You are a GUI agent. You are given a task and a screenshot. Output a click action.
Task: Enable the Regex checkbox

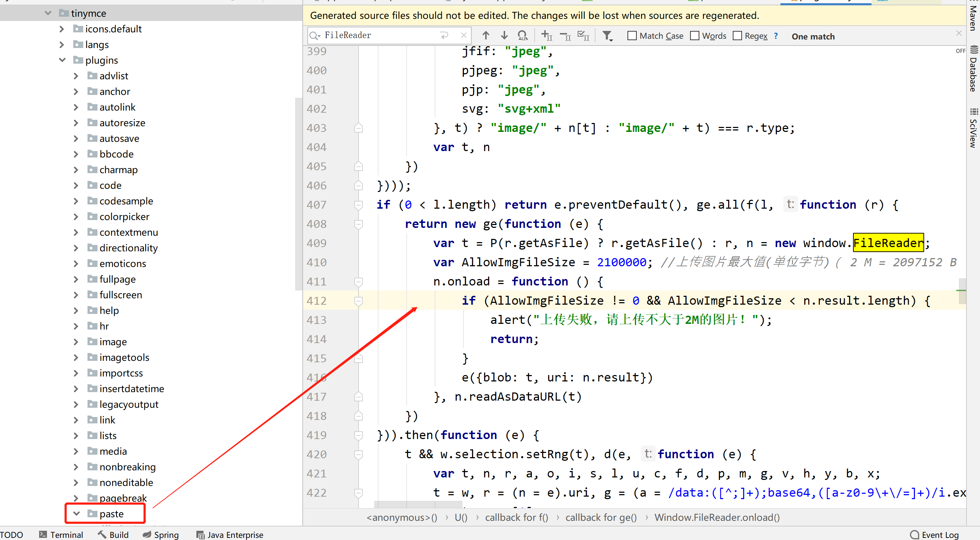point(737,36)
